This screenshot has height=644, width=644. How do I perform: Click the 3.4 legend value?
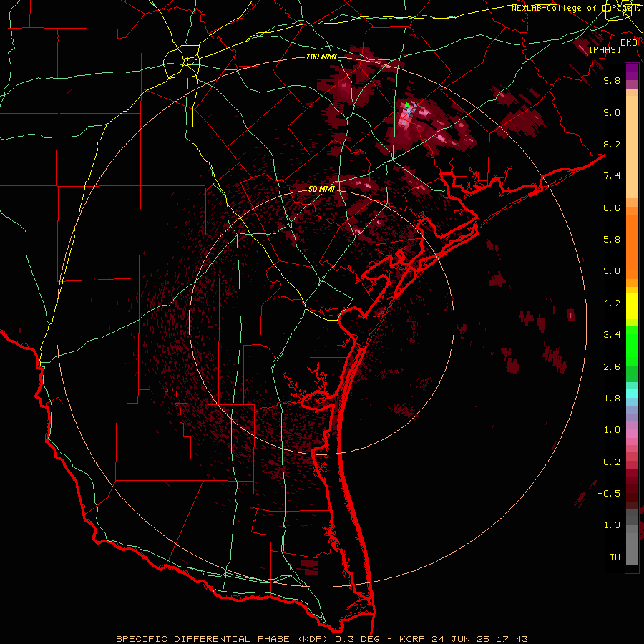pos(612,335)
